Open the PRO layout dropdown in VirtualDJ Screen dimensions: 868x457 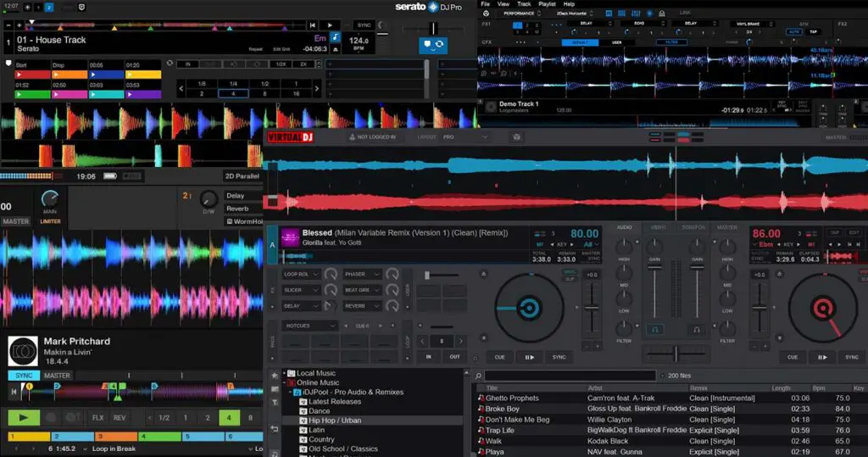(x=465, y=137)
